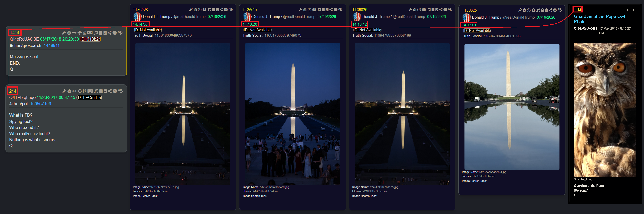Click the 20 stopwatch icon on post TT36027
The image size is (644, 214).
305,10
